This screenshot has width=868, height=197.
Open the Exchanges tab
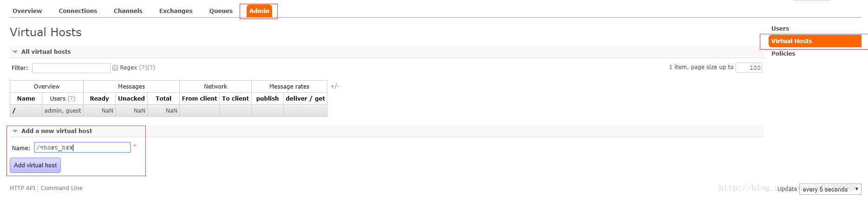(x=176, y=11)
